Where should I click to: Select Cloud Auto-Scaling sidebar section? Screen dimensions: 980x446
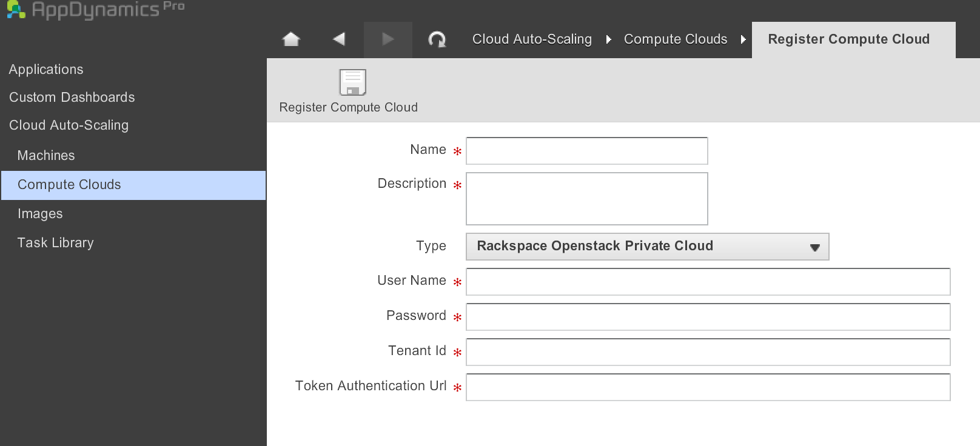[x=69, y=125]
